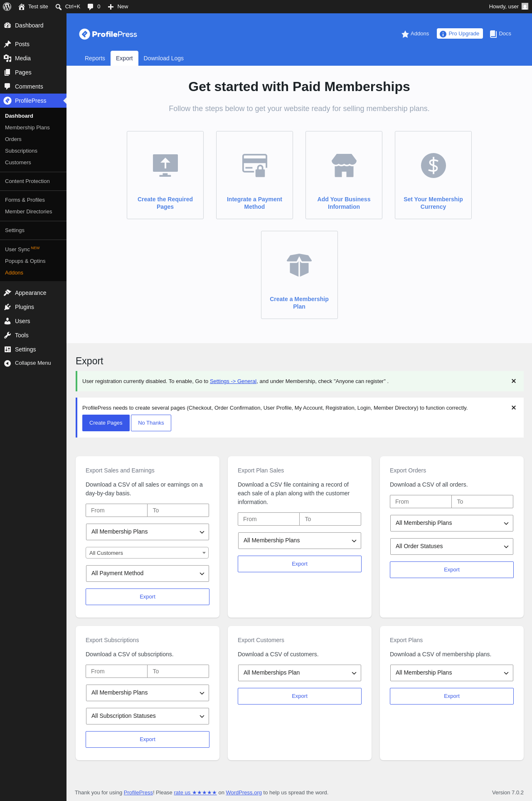Viewport: 532px width, 801px height.
Task: Click the From date field in Export Subscriptions
Action: tap(117, 671)
